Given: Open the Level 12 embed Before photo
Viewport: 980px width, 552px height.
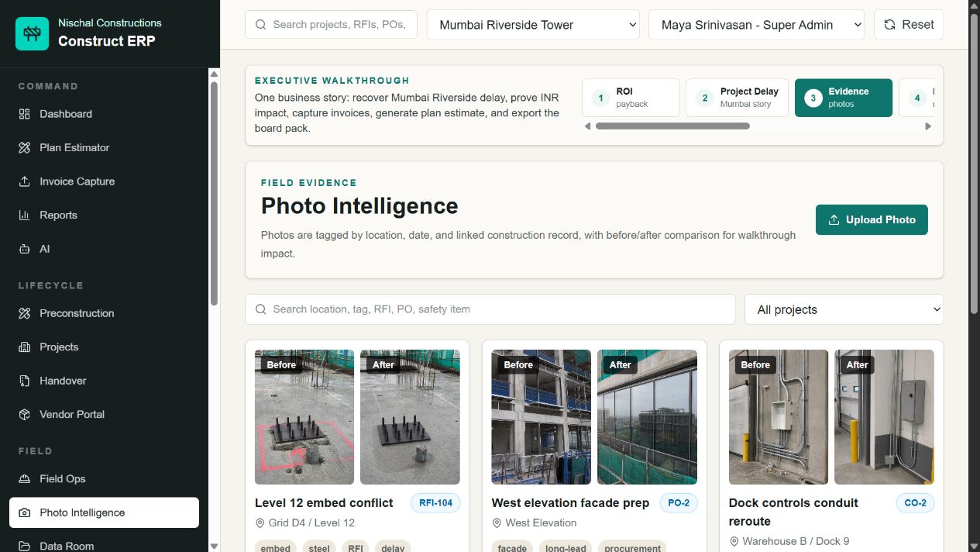Looking at the screenshot, I should coord(304,417).
